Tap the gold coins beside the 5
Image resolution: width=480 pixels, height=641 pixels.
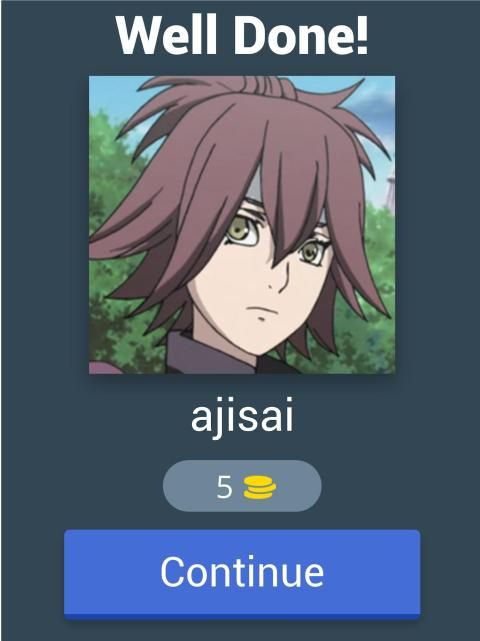(260, 487)
